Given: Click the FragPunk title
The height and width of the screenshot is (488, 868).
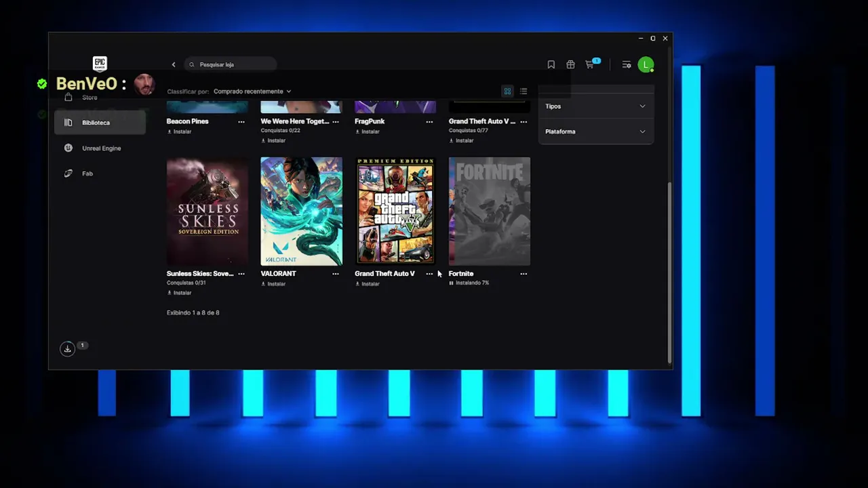Looking at the screenshot, I should tap(370, 121).
